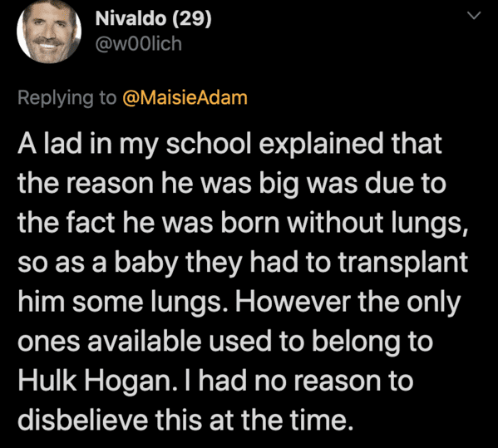Click the word 'transplant' in the tweet
Viewport: 498px width, 448px height.
point(402,263)
